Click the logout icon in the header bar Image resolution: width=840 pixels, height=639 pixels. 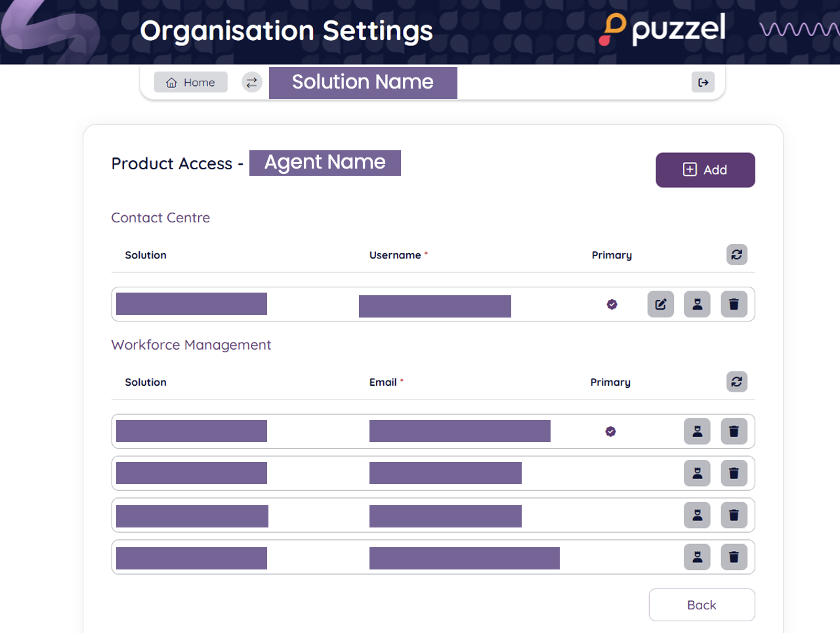point(703,82)
